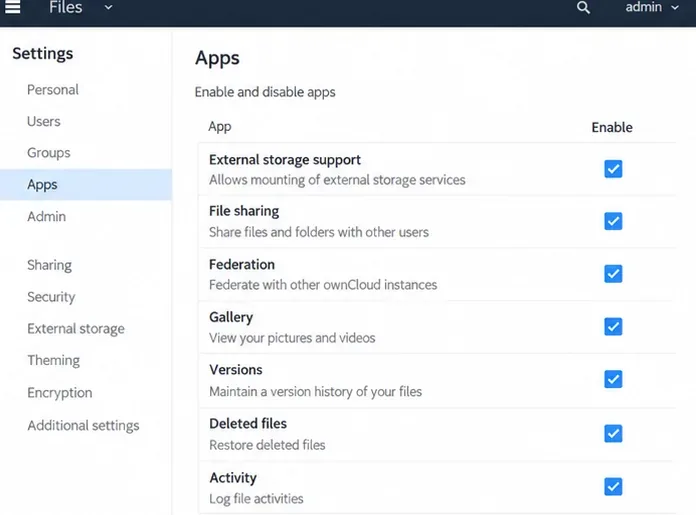The image size is (696, 515).
Task: Click the Versions app name
Action: [x=236, y=369]
